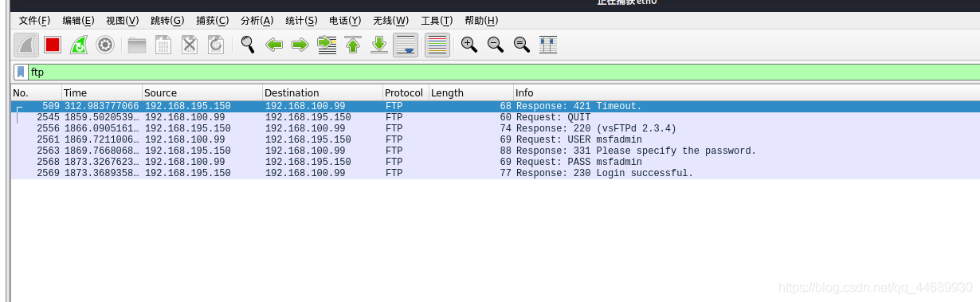Go forward to next packet arrow

click(x=300, y=45)
